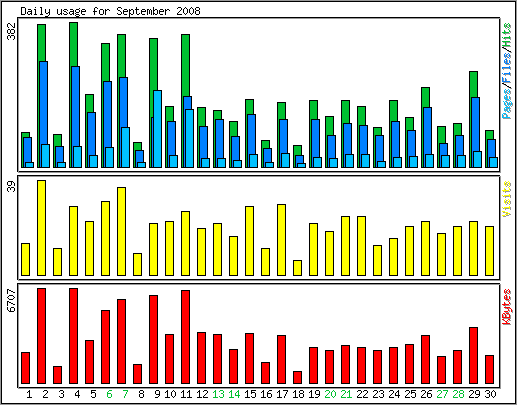This screenshot has width=517, height=405.
Task: Click the '6707' KBytes axis label
Action: coord(12,301)
